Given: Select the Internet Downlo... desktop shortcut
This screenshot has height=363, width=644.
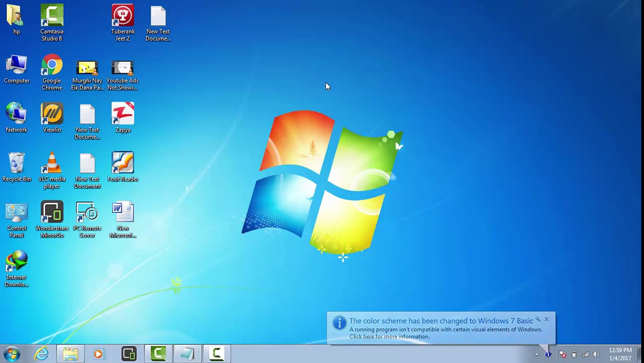Looking at the screenshot, I should pos(16,269).
